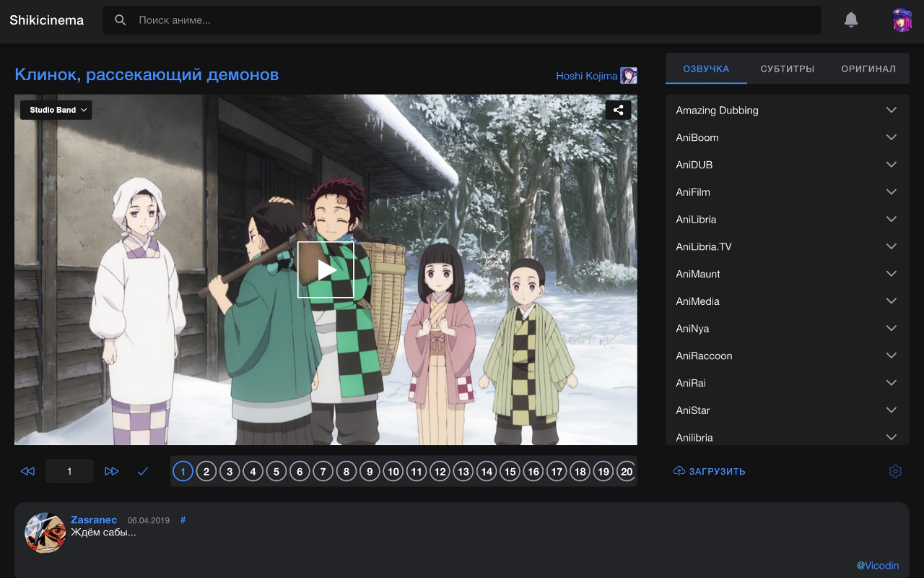Expand the AniFilm list

(x=788, y=192)
